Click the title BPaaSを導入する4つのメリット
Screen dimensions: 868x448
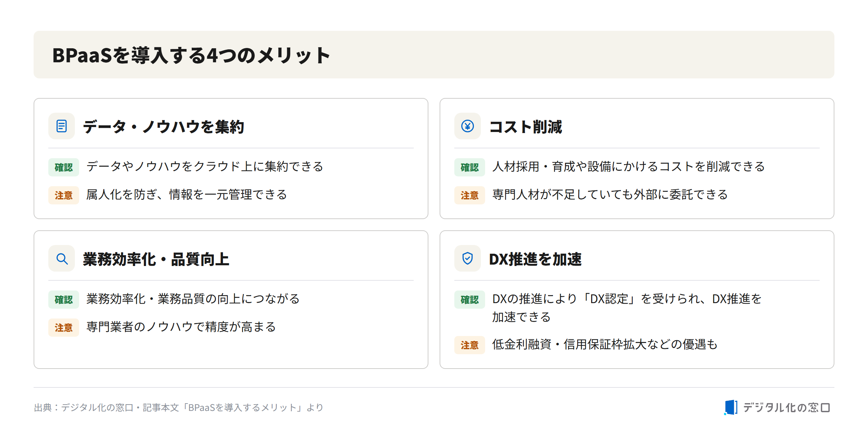coord(191,55)
